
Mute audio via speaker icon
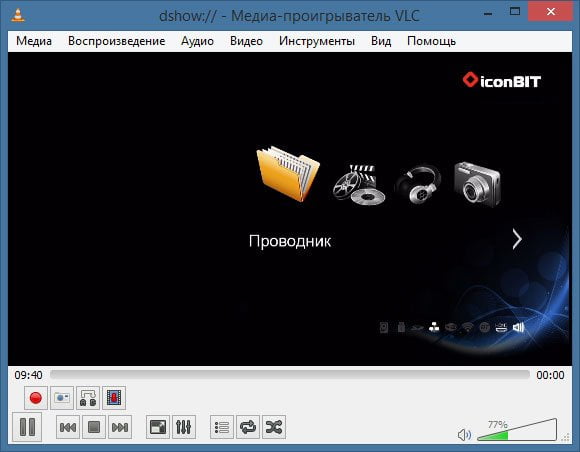[x=464, y=435]
